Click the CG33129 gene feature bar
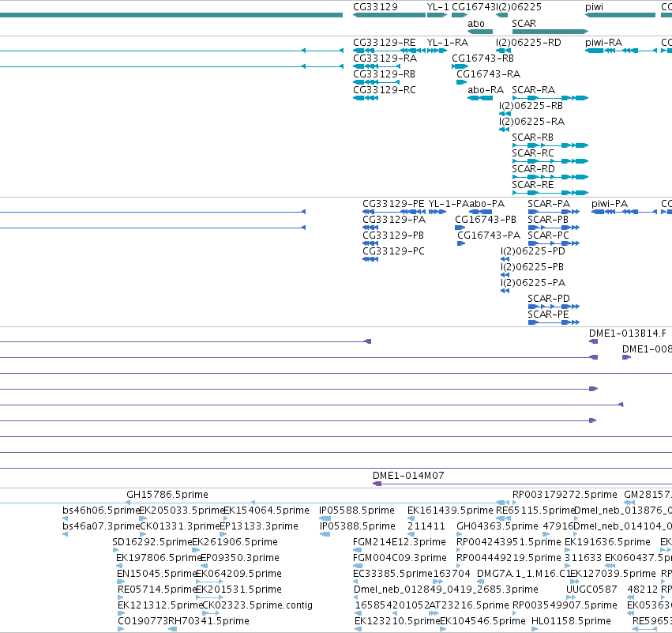The height and width of the screenshot is (633, 672). tap(389, 16)
